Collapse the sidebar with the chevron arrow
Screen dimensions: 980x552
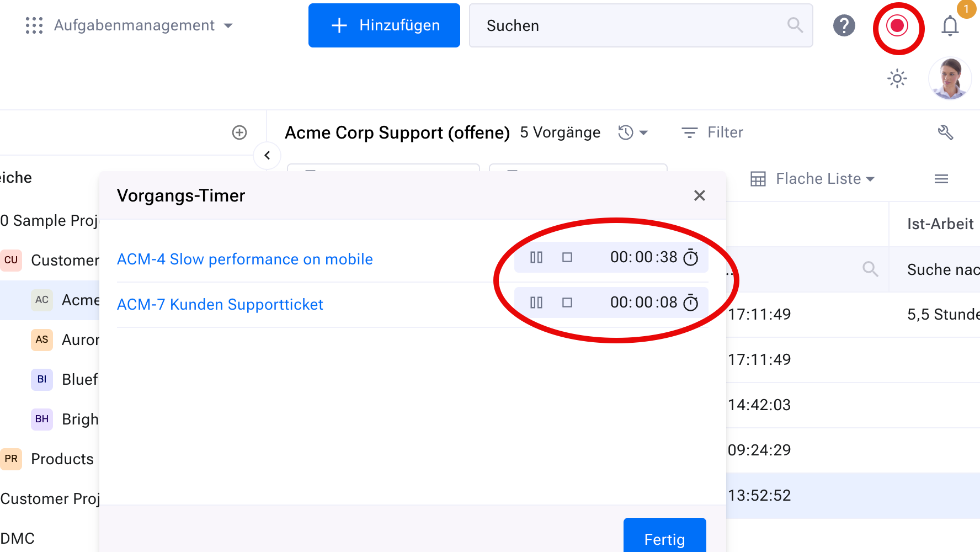click(267, 156)
